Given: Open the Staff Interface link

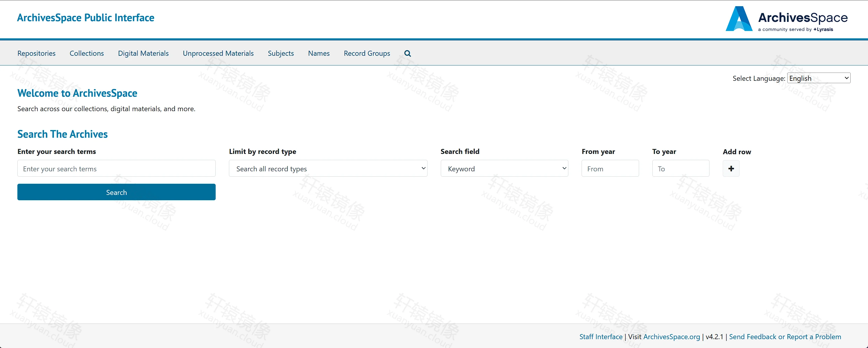Looking at the screenshot, I should click(x=601, y=336).
